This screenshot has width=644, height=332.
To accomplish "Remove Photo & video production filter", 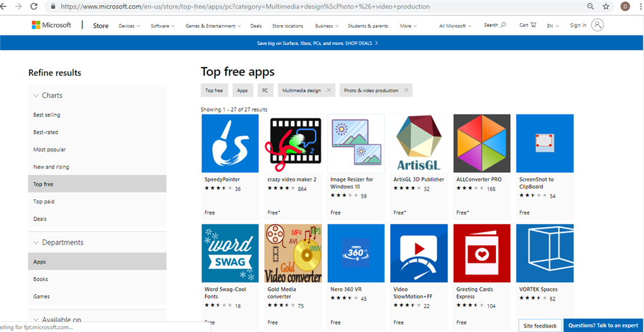I will coord(406,90).
